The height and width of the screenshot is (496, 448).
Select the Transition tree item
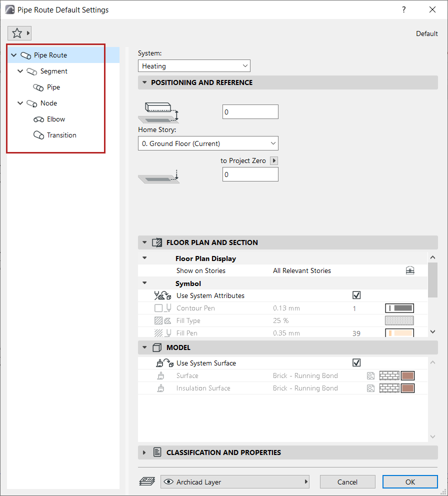coord(61,135)
